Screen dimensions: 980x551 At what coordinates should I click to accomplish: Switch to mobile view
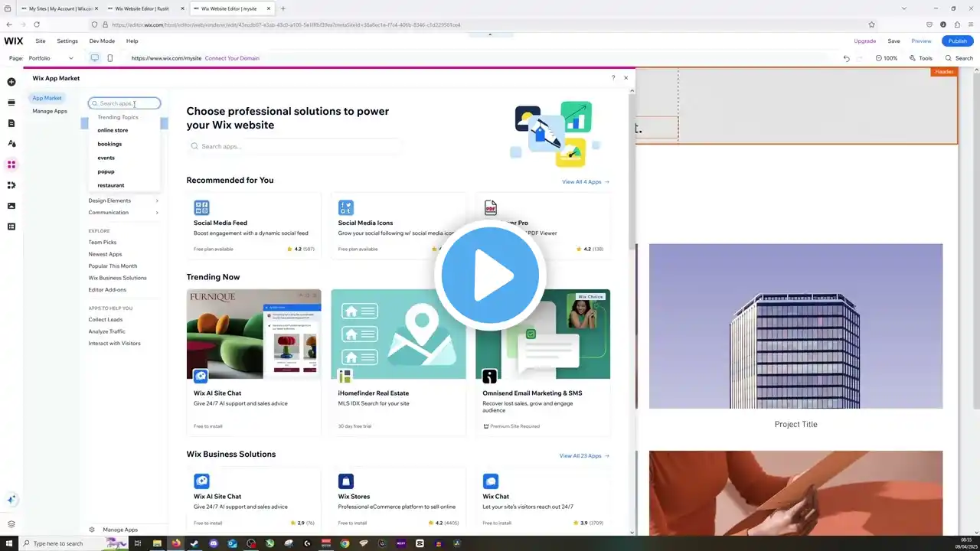point(109,58)
